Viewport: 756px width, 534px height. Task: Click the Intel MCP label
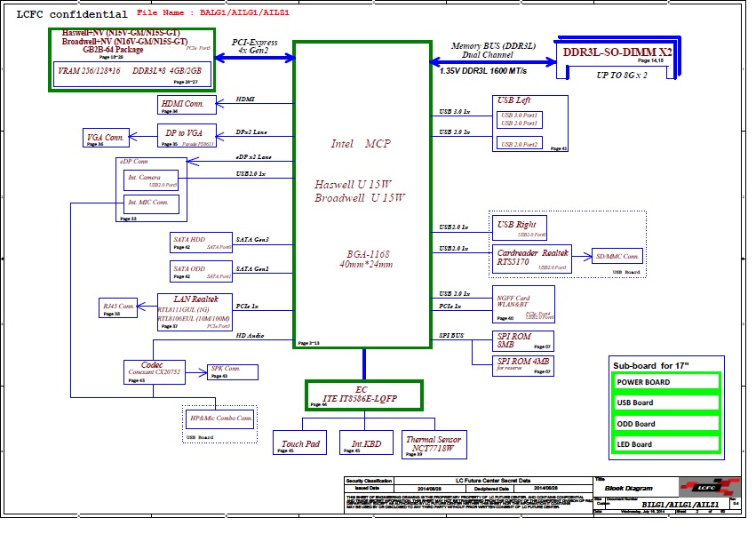tap(361, 144)
